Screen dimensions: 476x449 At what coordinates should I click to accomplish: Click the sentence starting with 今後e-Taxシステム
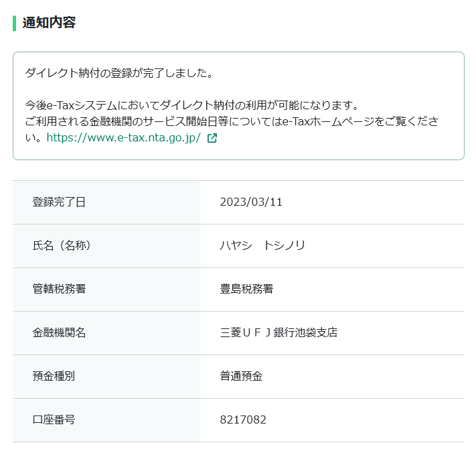coord(192,106)
